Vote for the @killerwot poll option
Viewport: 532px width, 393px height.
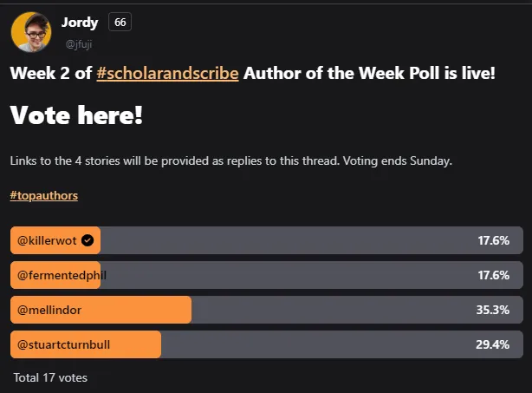[267, 240]
